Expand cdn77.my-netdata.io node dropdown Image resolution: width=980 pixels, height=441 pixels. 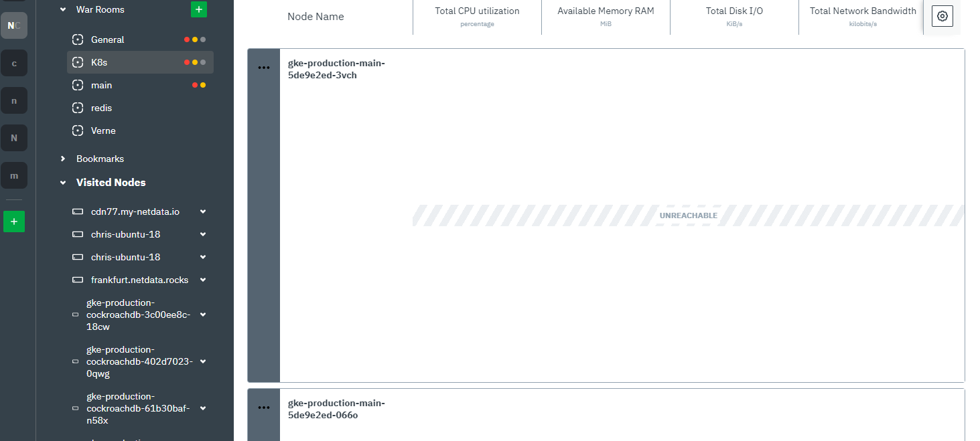(x=203, y=211)
